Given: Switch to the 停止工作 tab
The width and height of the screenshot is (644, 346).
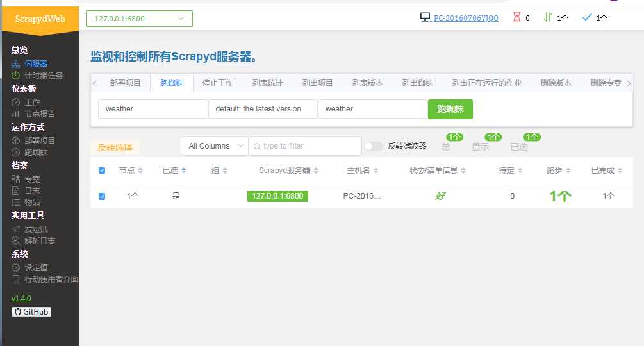Looking at the screenshot, I should pyautogui.click(x=218, y=83).
